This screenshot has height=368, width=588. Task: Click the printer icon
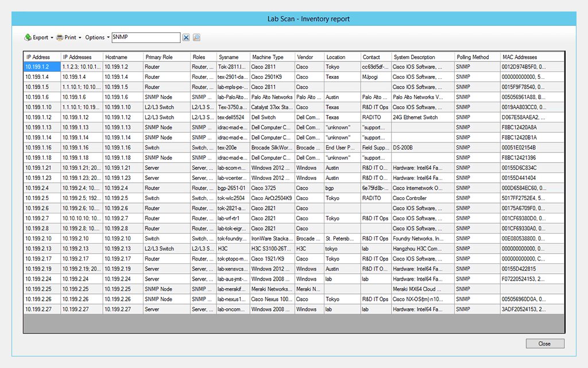60,37
